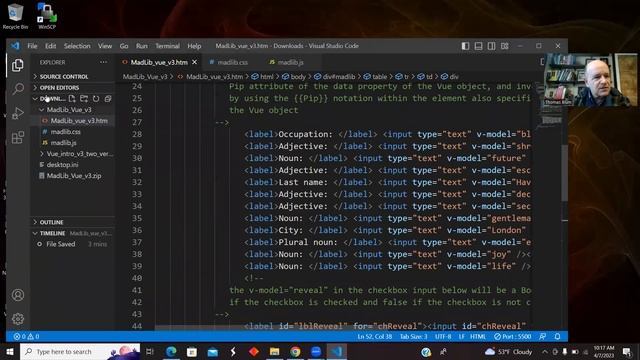Open the Terminal menu
640x360 pixels.
point(167,46)
